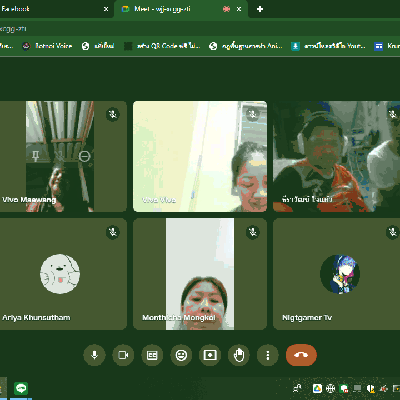Click the Monthicha Mongkol name label

pyautogui.click(x=179, y=317)
